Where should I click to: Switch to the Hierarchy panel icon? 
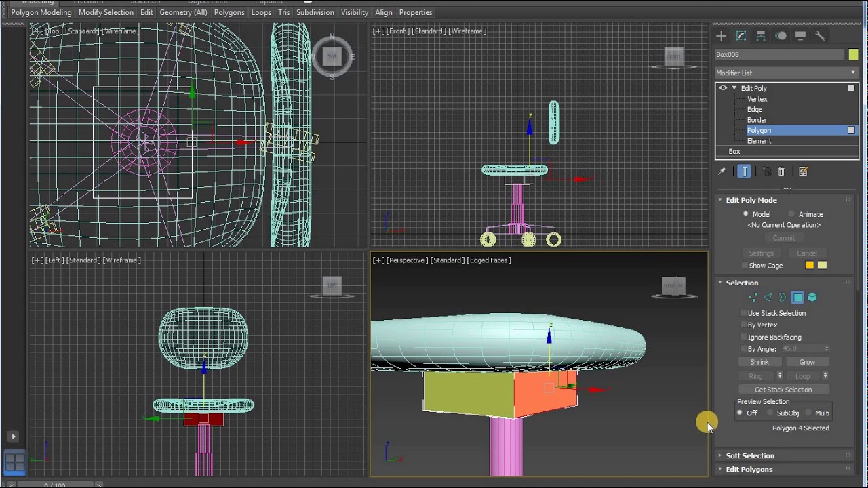(761, 36)
